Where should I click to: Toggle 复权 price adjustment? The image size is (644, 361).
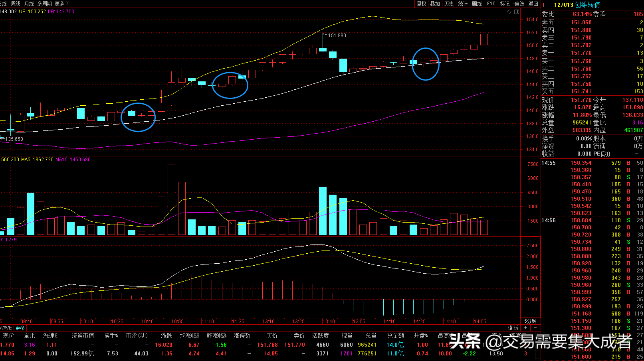point(421,4)
